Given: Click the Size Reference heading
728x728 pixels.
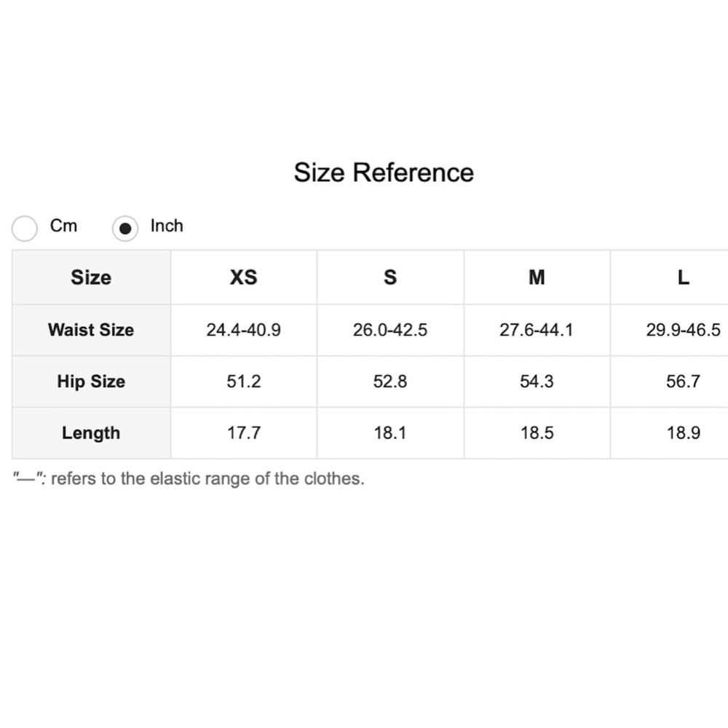Looking at the screenshot, I should pyautogui.click(x=384, y=173).
